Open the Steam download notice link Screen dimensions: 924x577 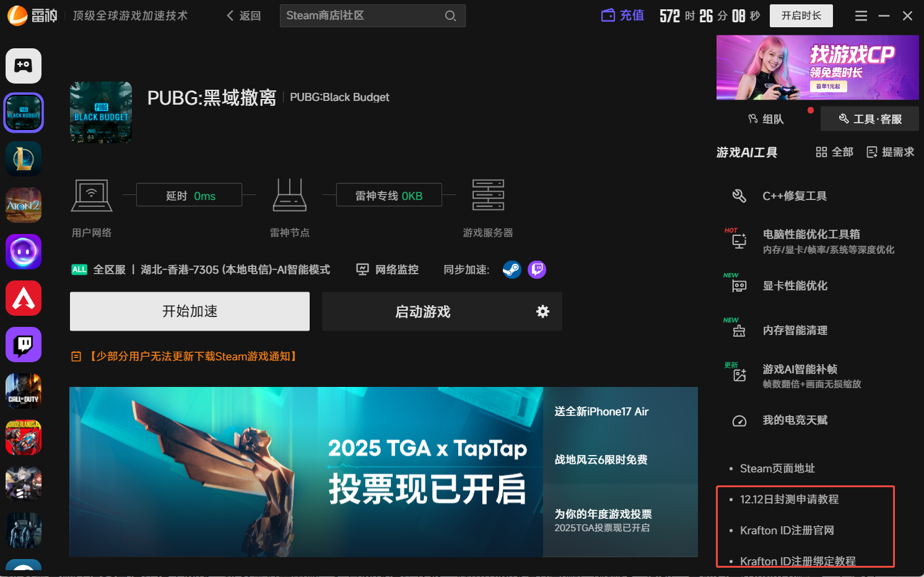click(193, 357)
